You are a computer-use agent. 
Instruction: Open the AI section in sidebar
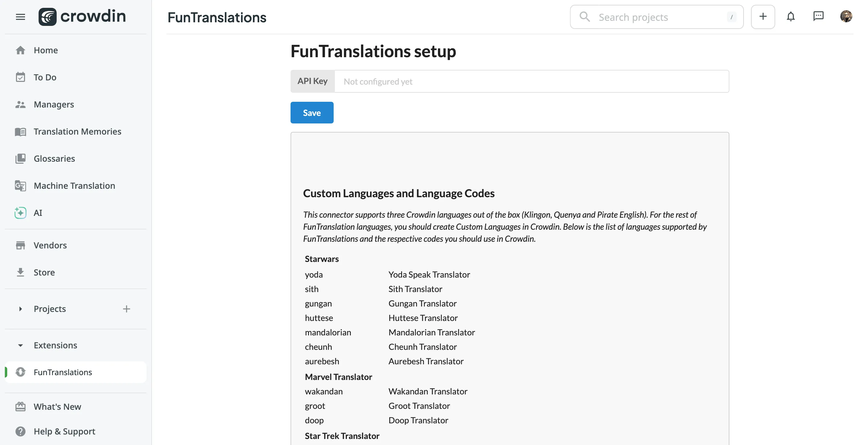[38, 213]
